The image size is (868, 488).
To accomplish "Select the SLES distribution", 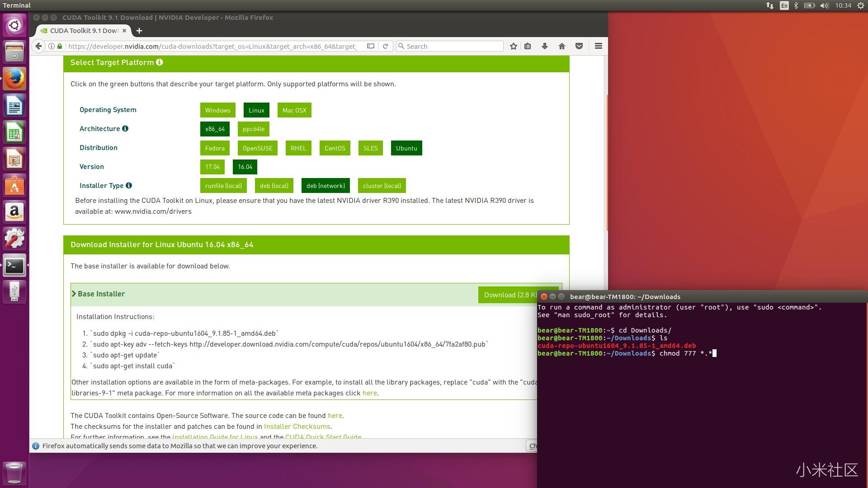I will [371, 148].
